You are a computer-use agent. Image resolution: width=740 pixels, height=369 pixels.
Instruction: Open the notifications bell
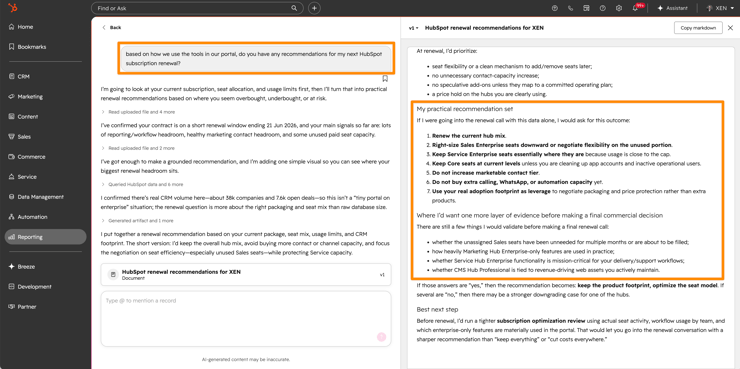pos(635,8)
